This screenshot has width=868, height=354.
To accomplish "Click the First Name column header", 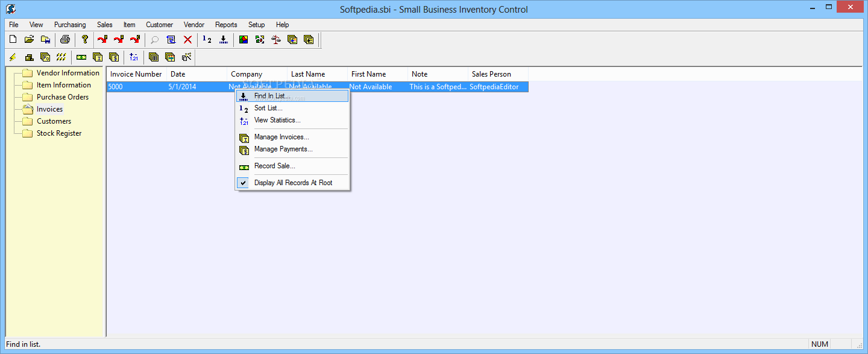I will point(378,74).
